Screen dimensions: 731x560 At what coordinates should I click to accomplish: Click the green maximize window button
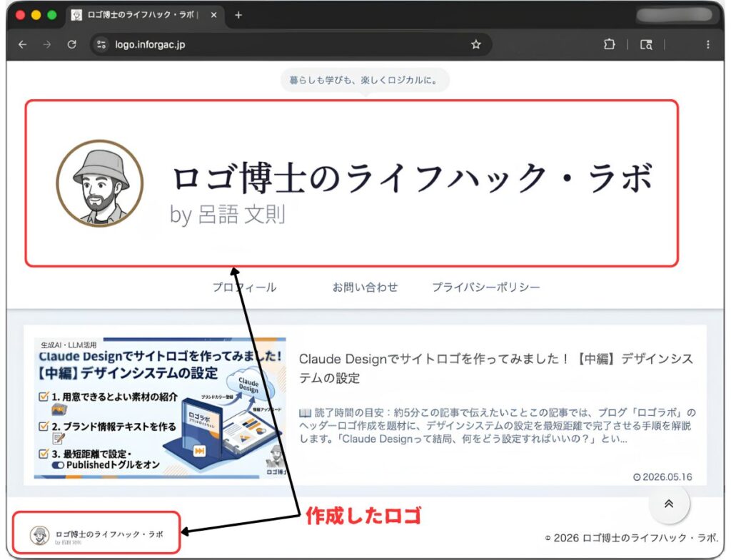pyautogui.click(x=51, y=15)
